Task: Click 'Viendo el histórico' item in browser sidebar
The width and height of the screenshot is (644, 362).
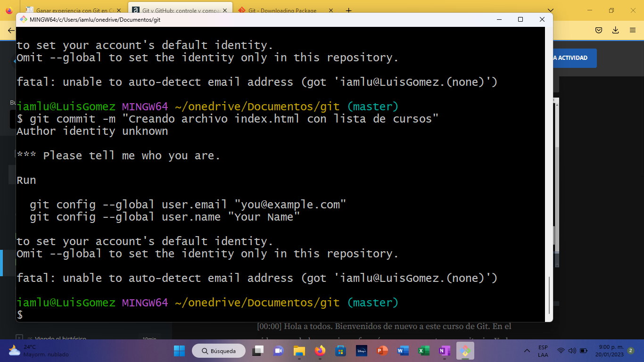Action: click(60, 338)
